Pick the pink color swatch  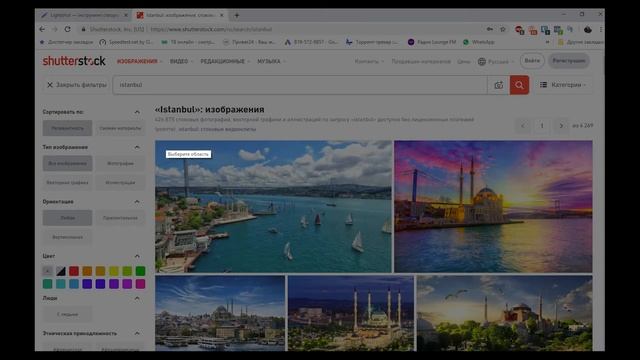click(x=140, y=284)
